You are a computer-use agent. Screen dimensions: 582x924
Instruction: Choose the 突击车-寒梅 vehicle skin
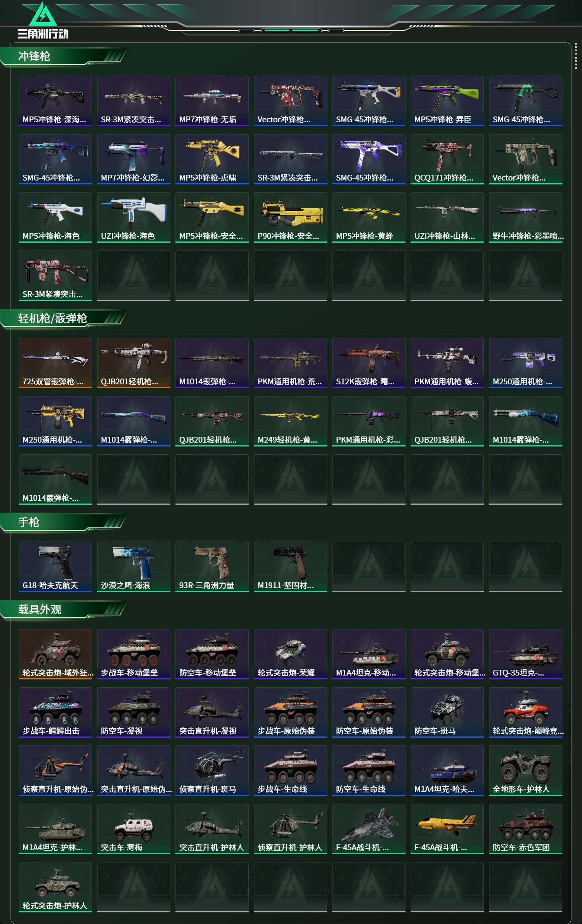point(133,829)
